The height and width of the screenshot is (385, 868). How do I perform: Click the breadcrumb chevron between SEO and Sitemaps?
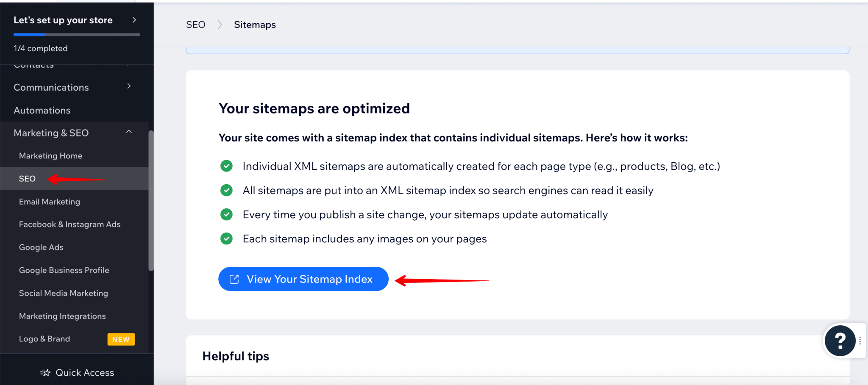point(220,24)
